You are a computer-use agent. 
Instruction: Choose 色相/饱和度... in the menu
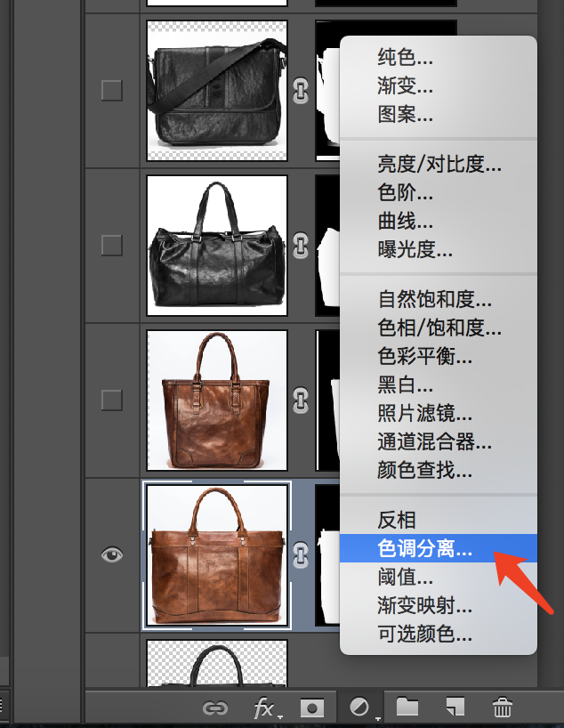431,328
